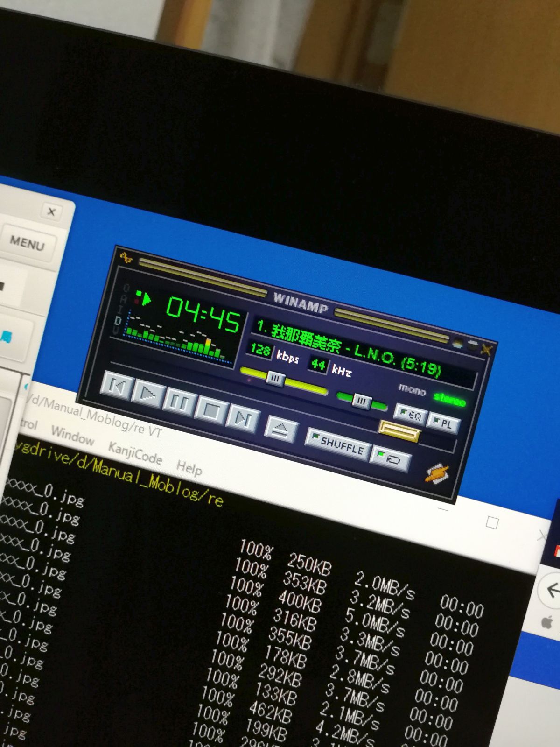Open Winamp's system menu icon in title bar
Viewport: 560px width, 747px height.
(126, 257)
